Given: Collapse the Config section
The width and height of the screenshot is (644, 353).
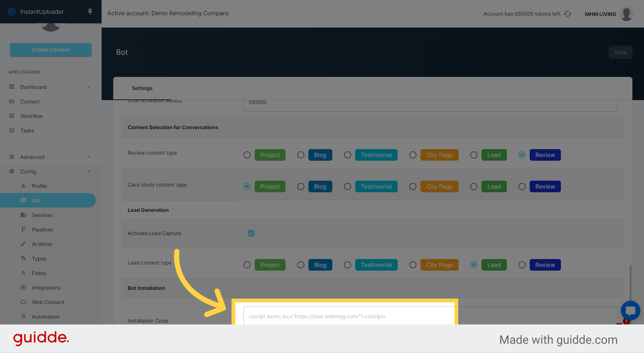Looking at the screenshot, I should 89,171.
